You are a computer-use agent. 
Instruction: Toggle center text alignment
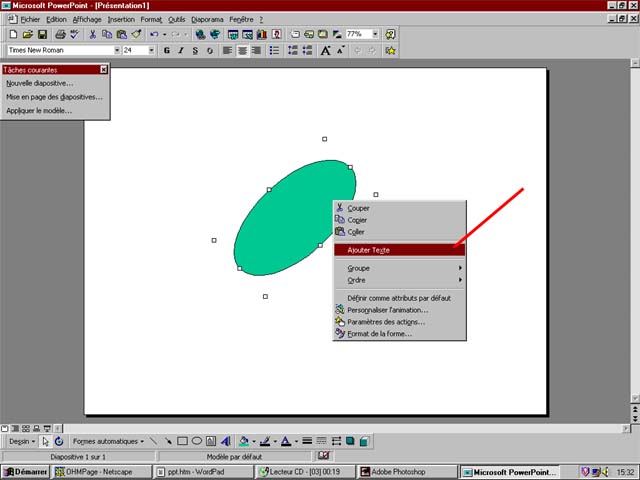coord(242,50)
